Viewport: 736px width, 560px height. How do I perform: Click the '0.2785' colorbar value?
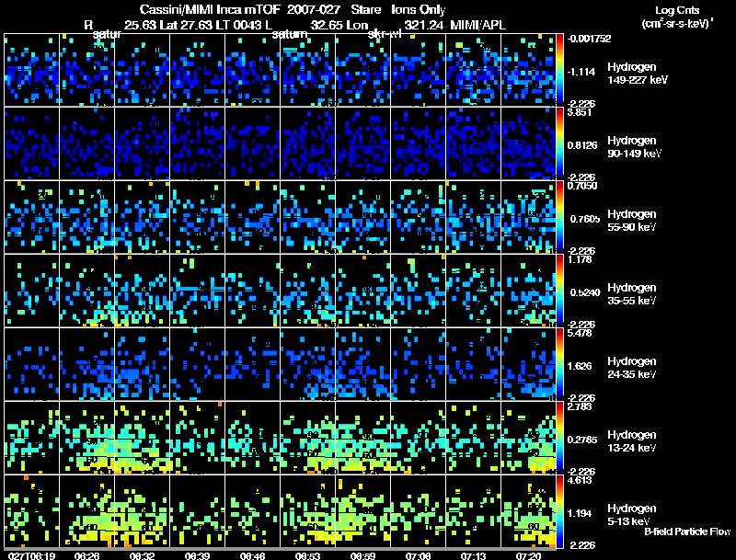582,440
